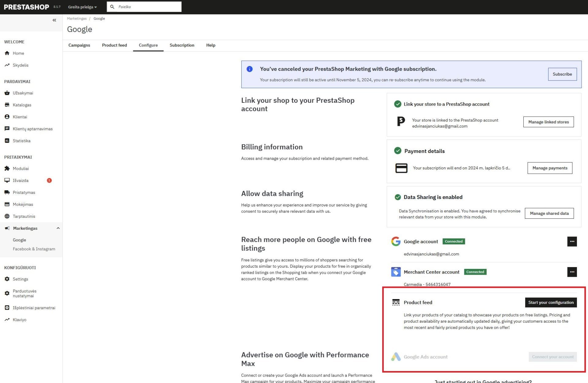The width and height of the screenshot is (588, 383).
Task: Click Išplėstiniai parametrai icon
Action: click(x=7, y=308)
